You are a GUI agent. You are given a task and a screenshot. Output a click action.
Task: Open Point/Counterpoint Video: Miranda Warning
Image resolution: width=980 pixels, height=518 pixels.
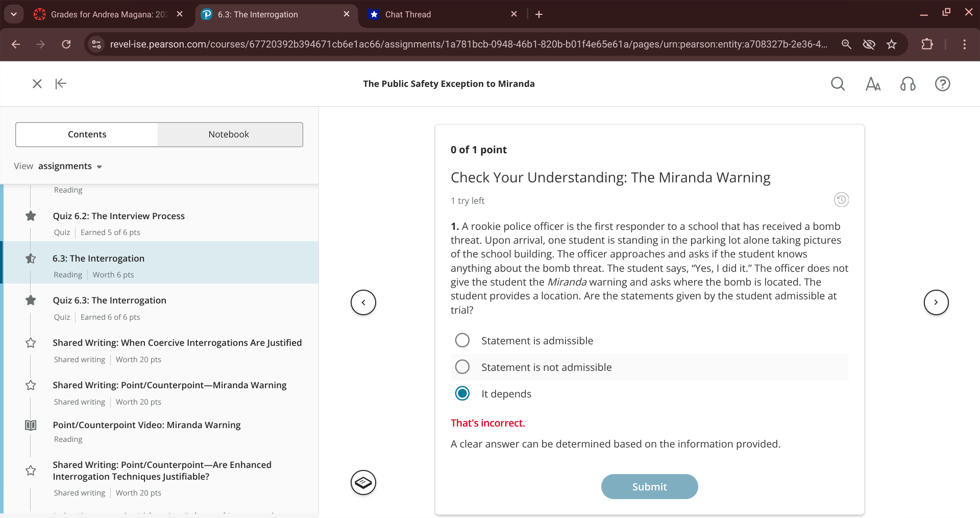(146, 425)
